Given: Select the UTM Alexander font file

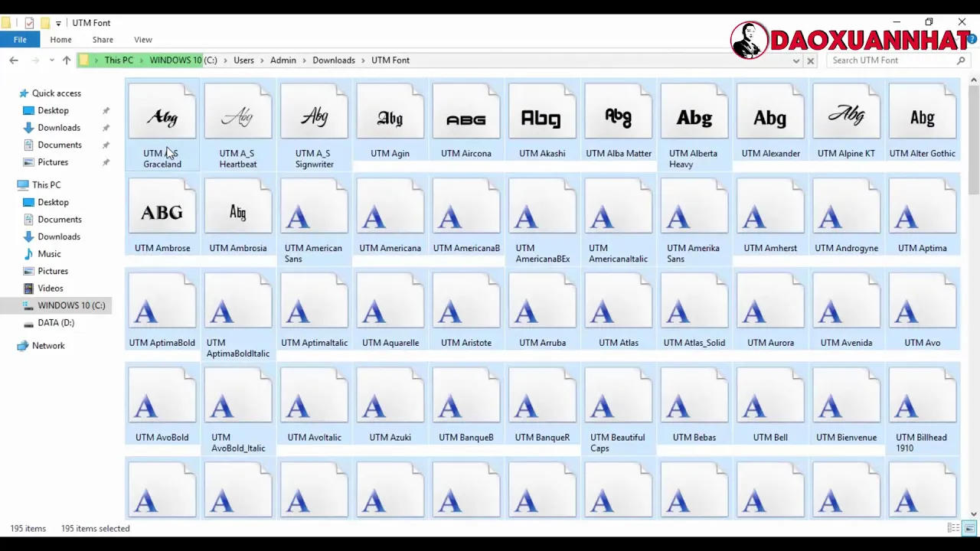Looking at the screenshot, I should pos(770,121).
